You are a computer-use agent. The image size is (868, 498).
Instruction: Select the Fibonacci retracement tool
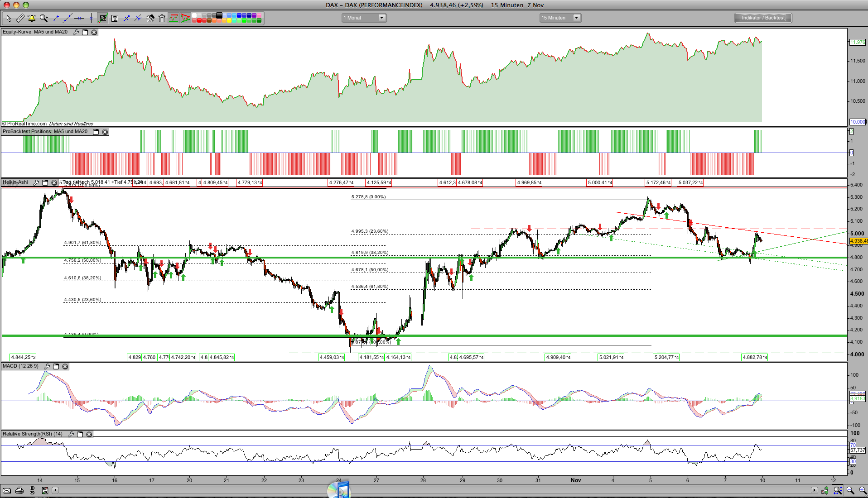coord(103,18)
